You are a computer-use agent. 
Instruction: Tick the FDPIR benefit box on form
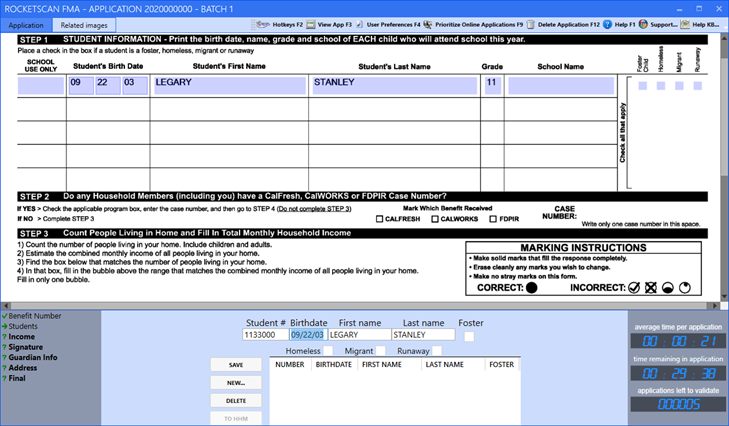click(493, 219)
